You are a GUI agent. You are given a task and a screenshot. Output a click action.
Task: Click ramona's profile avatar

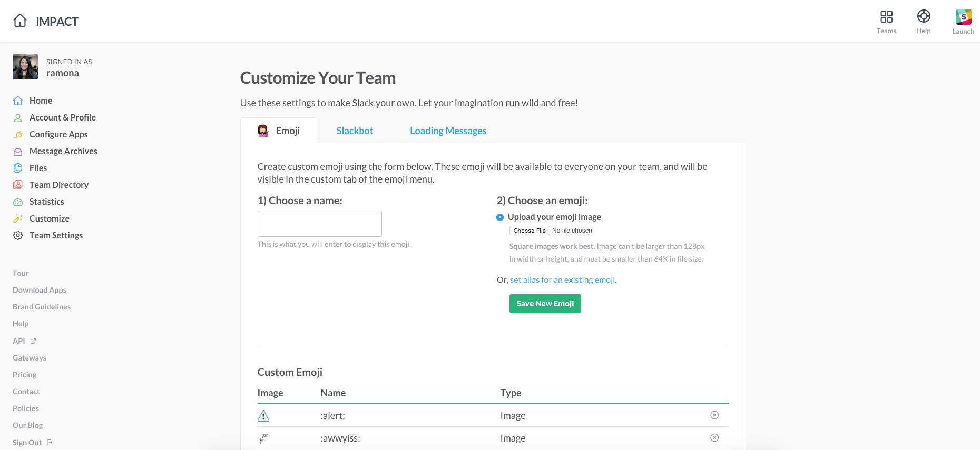[25, 67]
